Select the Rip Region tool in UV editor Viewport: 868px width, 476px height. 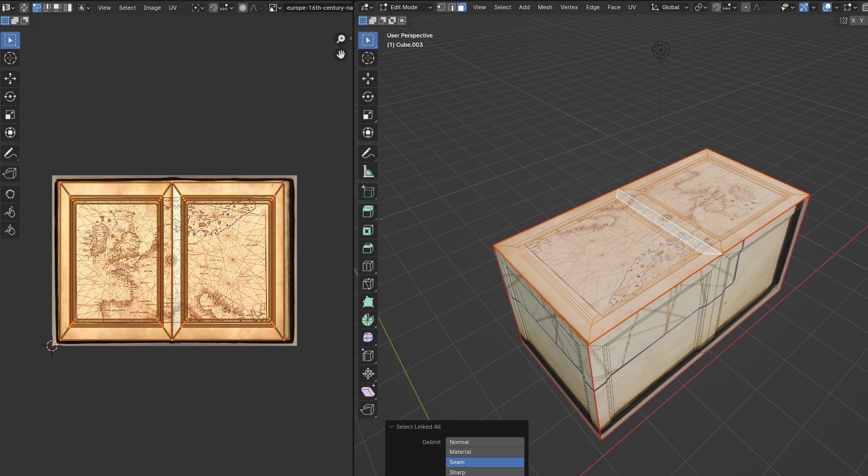pos(10,173)
